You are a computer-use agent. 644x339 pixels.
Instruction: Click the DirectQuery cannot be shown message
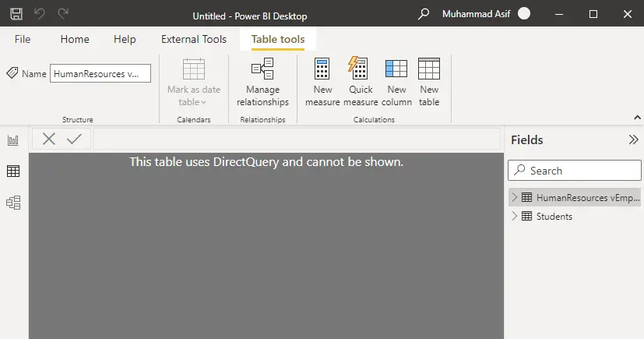(x=266, y=162)
